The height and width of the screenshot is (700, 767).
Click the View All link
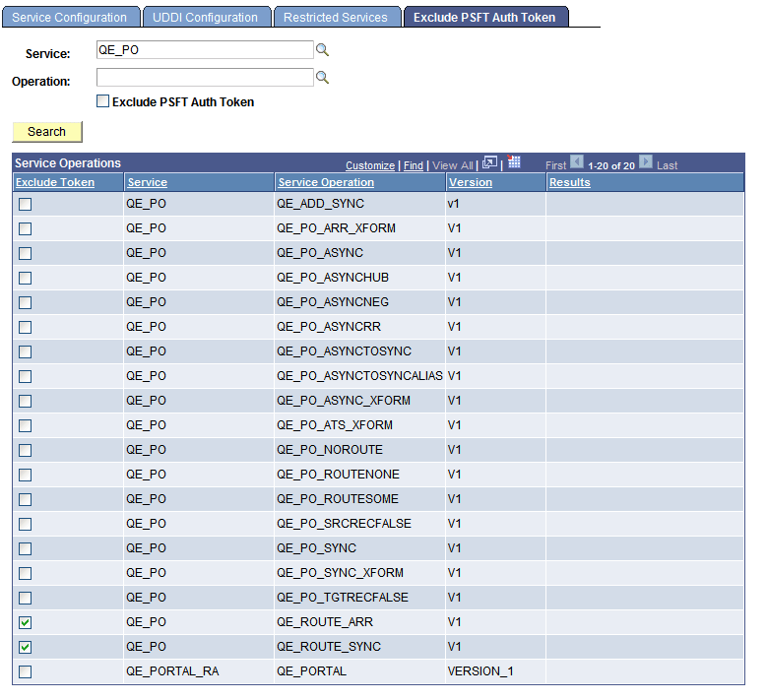pos(453,165)
